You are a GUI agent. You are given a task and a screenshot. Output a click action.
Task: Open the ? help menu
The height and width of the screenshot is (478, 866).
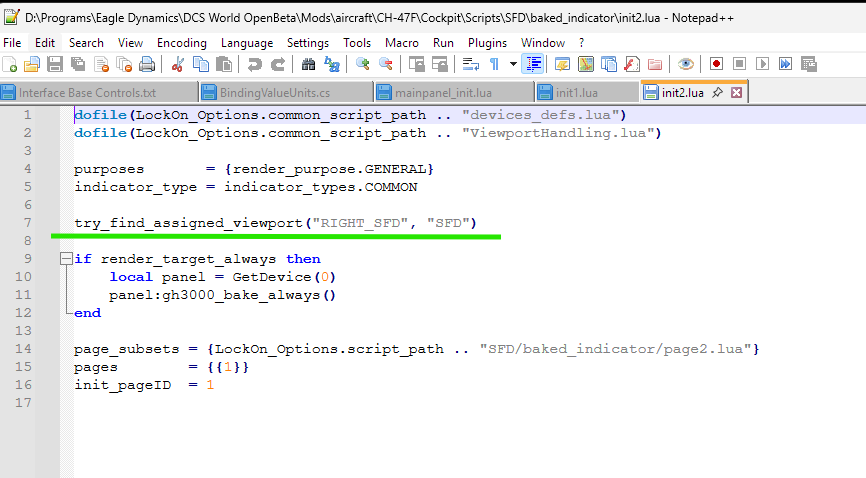click(582, 43)
